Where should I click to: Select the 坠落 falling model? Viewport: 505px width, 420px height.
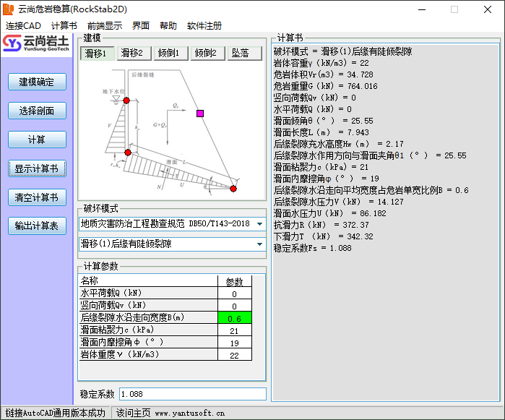tap(242, 53)
